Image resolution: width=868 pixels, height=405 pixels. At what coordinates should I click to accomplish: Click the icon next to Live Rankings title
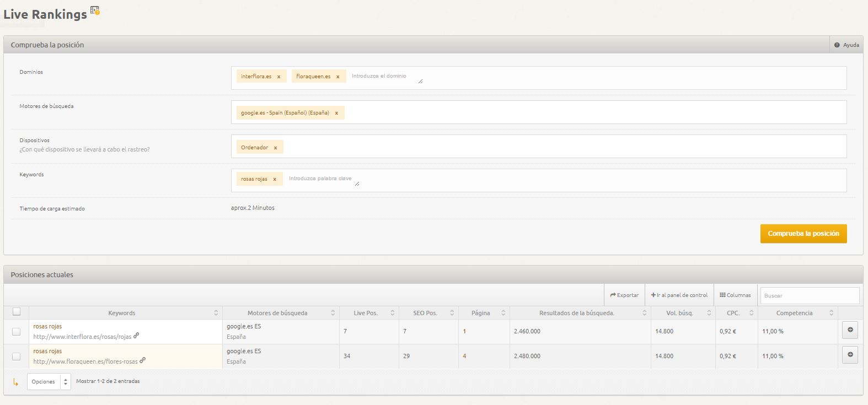(95, 10)
